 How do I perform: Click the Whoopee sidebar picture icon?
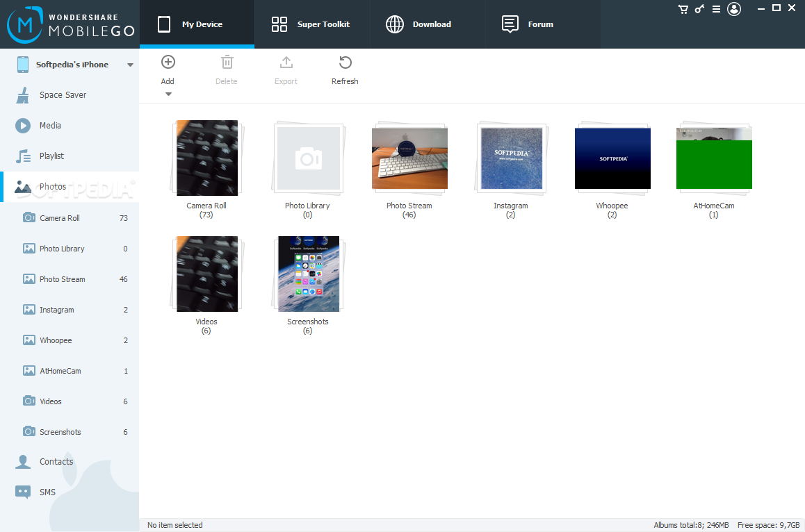pyautogui.click(x=29, y=340)
